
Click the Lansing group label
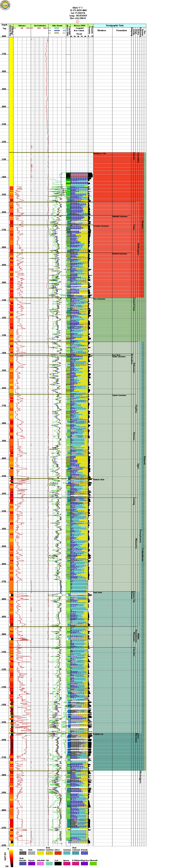pyautogui.click(x=134, y=502)
